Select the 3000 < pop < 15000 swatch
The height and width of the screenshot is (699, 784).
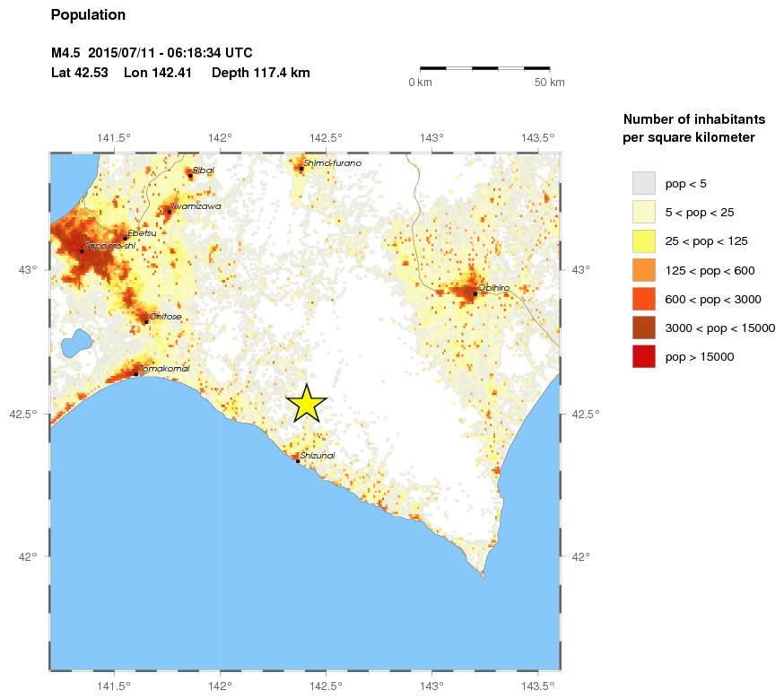[643, 328]
